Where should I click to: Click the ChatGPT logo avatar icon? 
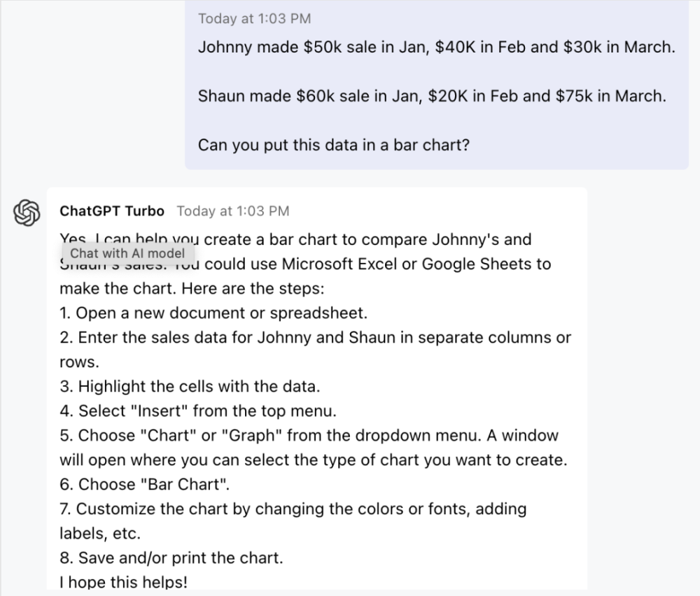click(26, 213)
